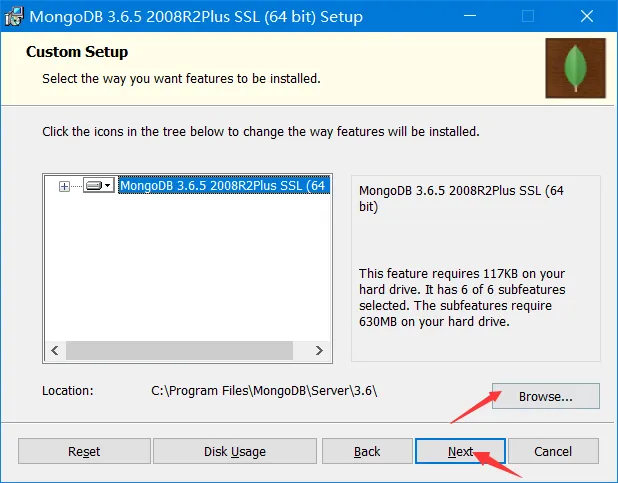Click Browse to change install location

click(546, 396)
